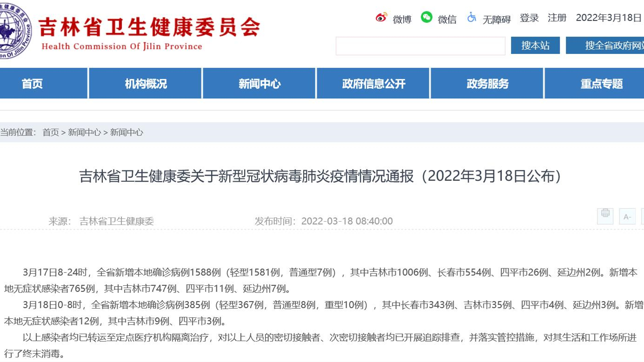Open the 无障碍 accessibility icon
Viewport: 644px width, 362px height.
pos(471,19)
